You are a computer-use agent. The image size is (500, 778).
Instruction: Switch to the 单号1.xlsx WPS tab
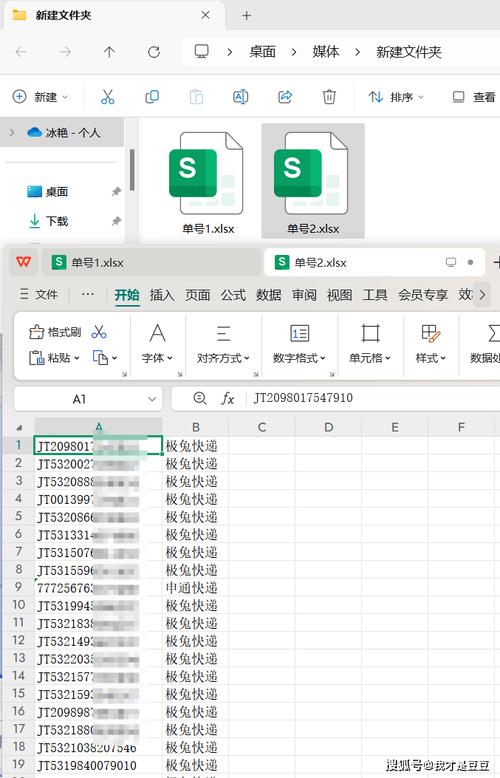151,262
